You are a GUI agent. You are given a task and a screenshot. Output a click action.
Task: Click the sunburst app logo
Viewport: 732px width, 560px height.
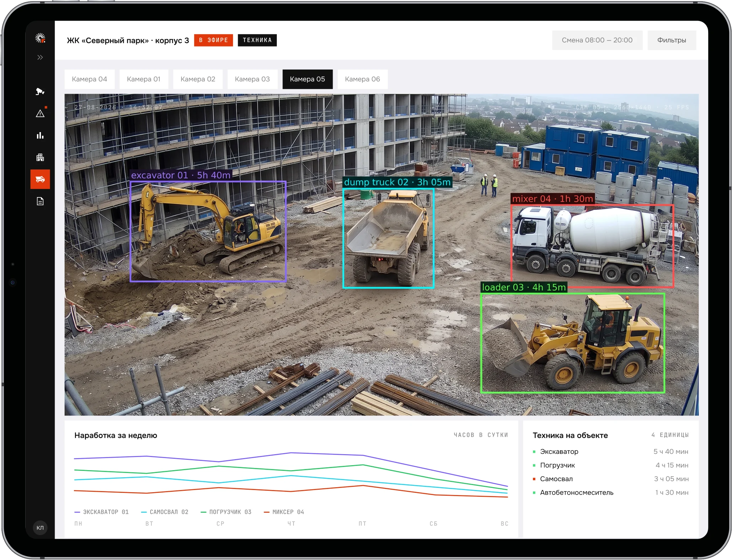pos(40,38)
